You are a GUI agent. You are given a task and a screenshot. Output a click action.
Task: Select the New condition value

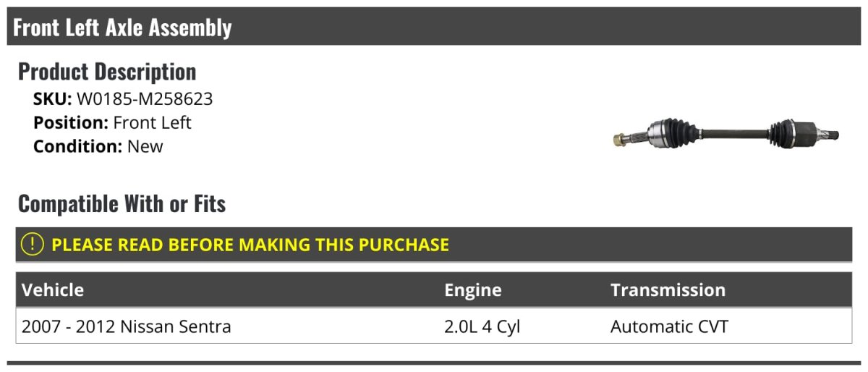tap(145, 146)
